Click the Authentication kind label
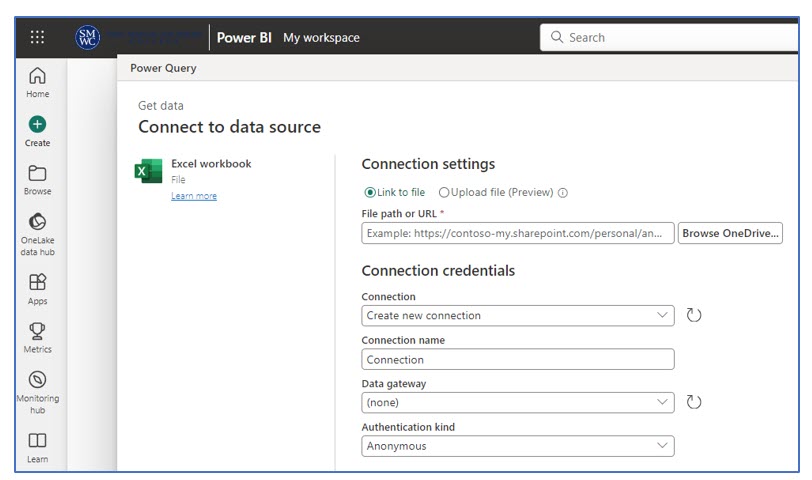 tap(408, 427)
